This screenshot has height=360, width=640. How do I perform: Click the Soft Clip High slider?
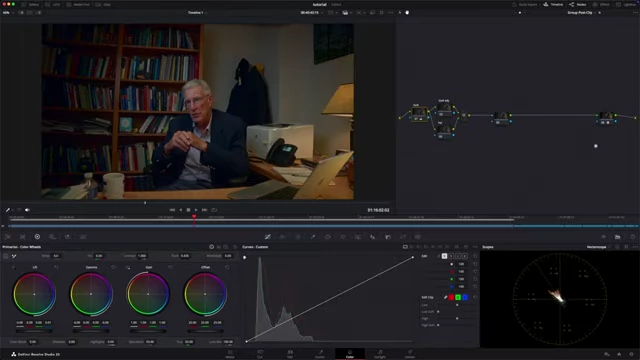[x=457, y=318]
